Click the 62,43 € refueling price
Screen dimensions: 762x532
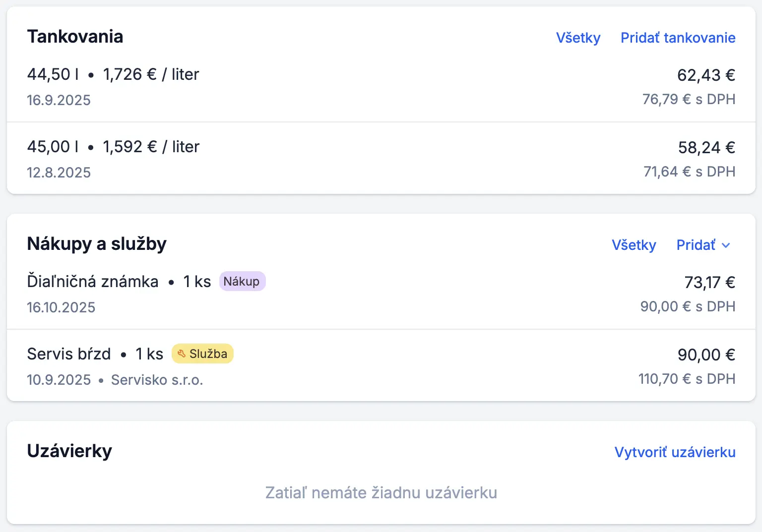pos(706,75)
